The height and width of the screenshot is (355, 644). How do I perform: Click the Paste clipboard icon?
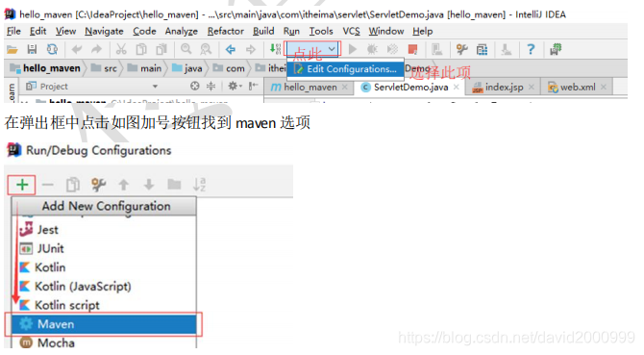pyautogui.click(x=161, y=50)
